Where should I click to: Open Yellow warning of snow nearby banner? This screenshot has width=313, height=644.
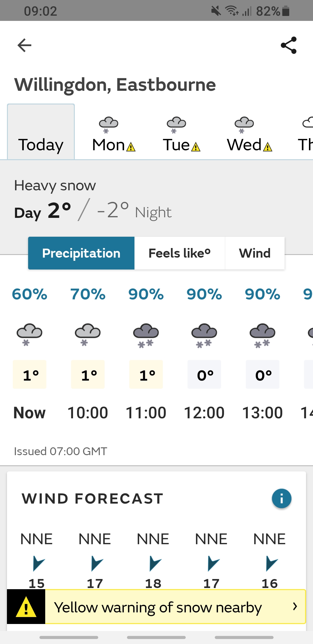tap(156, 607)
